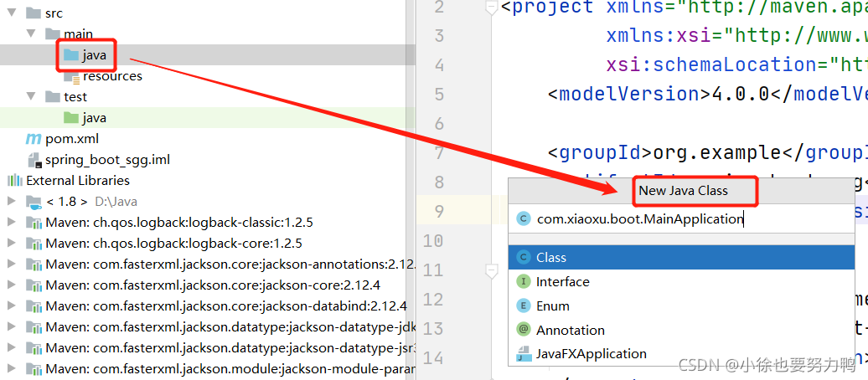The image size is (868, 380).
Task: Select the java folder under test
Action: (x=95, y=118)
